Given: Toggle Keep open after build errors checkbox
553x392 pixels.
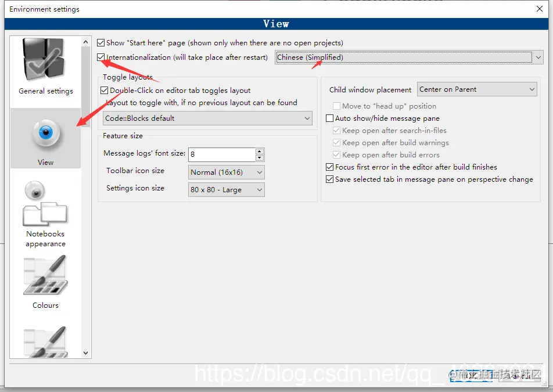Looking at the screenshot, I should (337, 154).
